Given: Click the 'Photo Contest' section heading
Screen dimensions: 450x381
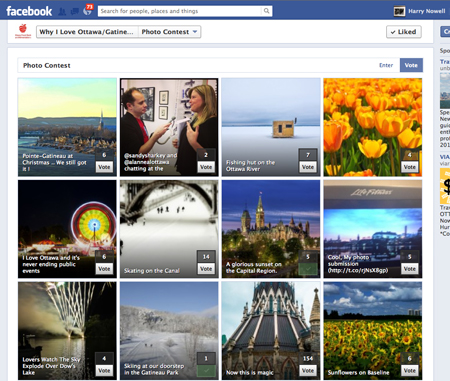Looking at the screenshot, I should 47,65.
